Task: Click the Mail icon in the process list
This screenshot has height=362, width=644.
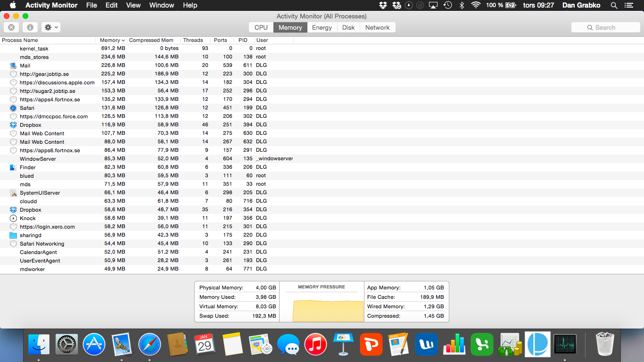Action: [13, 66]
